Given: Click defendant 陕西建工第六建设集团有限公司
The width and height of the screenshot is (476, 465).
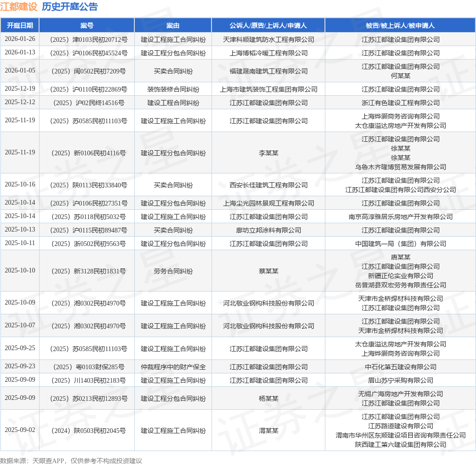Looking at the screenshot, I should 400,445.
